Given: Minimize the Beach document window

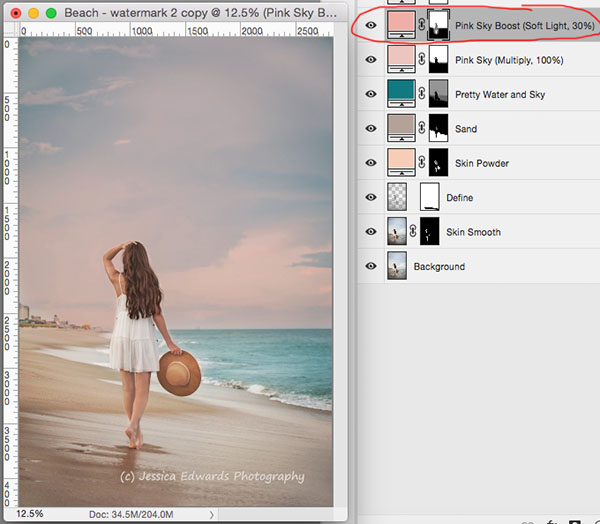Looking at the screenshot, I should tap(34, 13).
